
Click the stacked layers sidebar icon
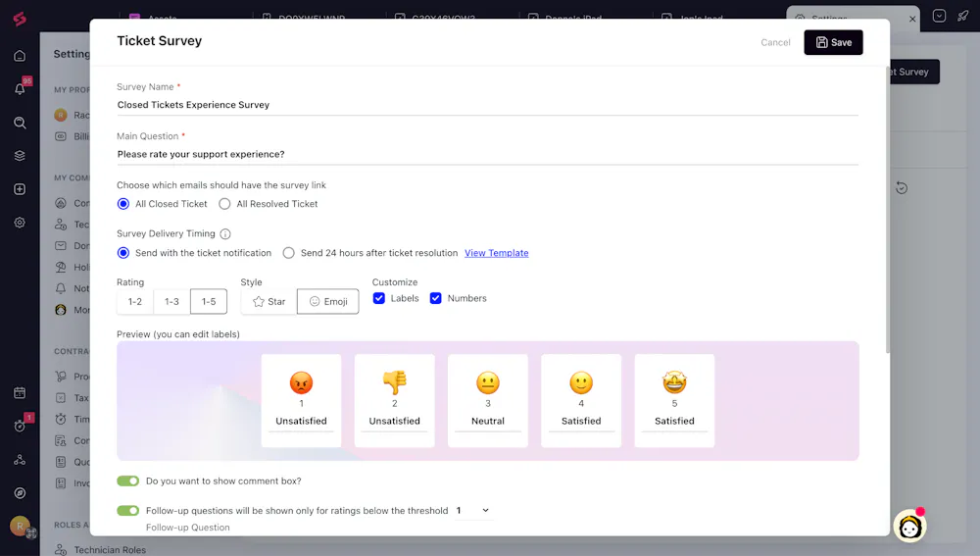click(20, 156)
